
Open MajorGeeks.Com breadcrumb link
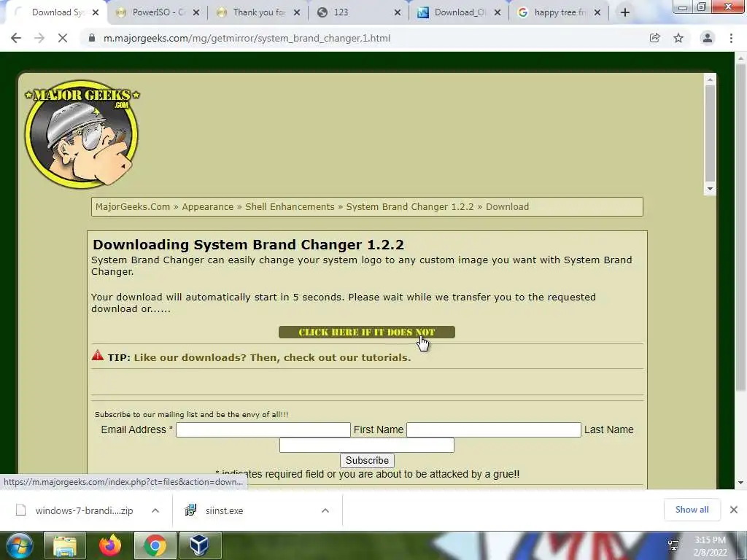133,206
